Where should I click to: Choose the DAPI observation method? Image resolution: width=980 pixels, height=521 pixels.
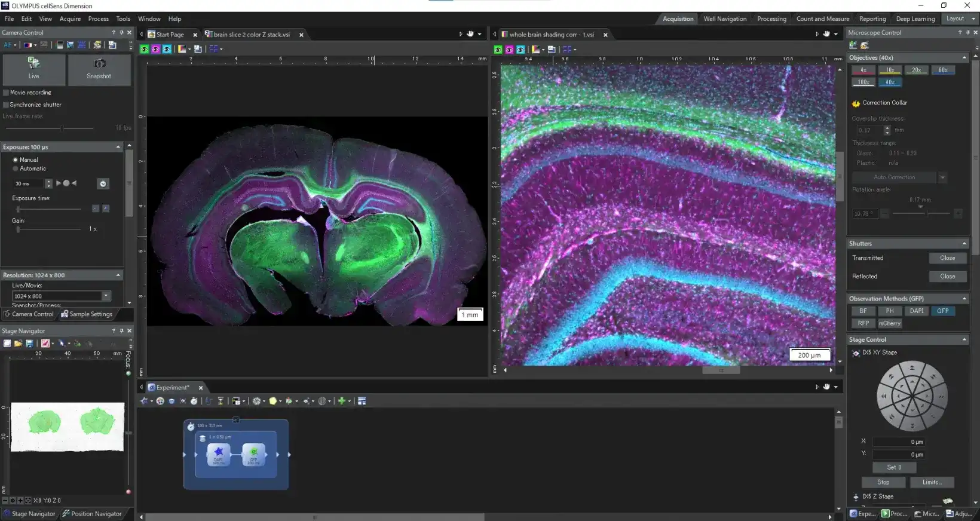(916, 311)
